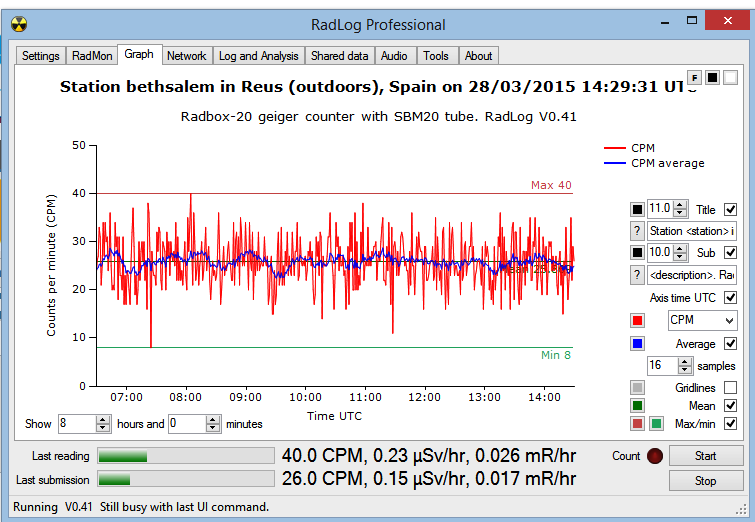
Task: Click help button beside description field
Action: coord(637,275)
